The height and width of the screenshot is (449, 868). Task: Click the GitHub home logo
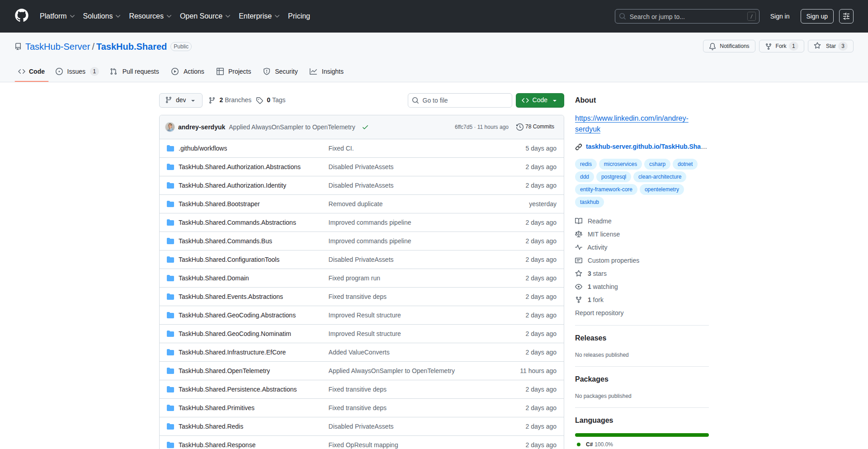click(x=21, y=16)
